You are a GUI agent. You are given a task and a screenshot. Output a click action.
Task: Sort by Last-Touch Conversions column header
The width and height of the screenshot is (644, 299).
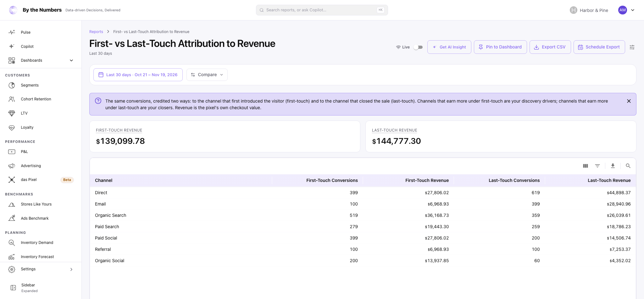514,180
